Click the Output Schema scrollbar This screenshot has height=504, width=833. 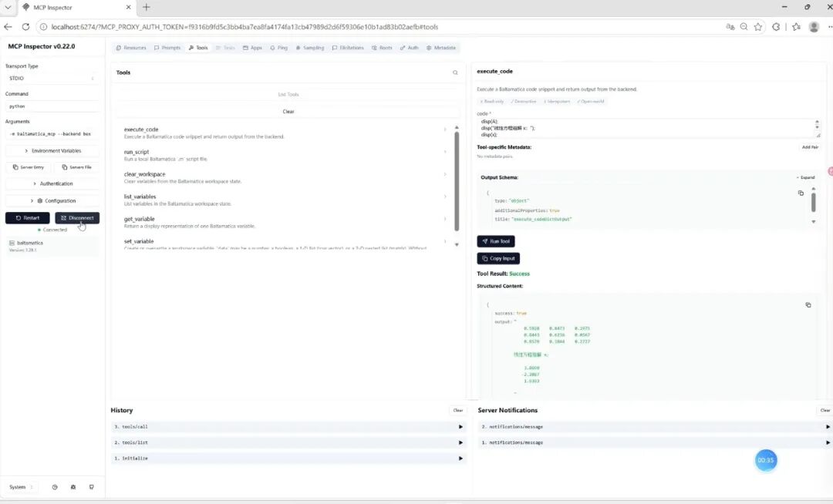(x=814, y=202)
